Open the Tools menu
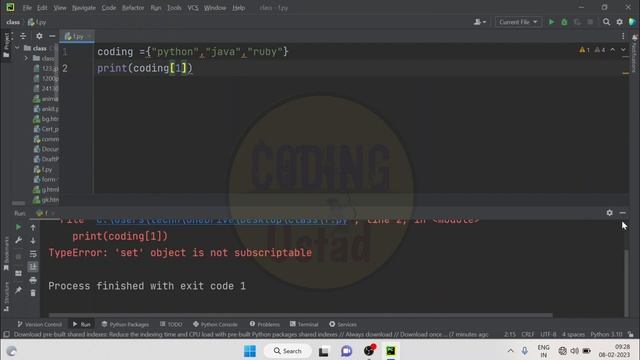 click(174, 8)
